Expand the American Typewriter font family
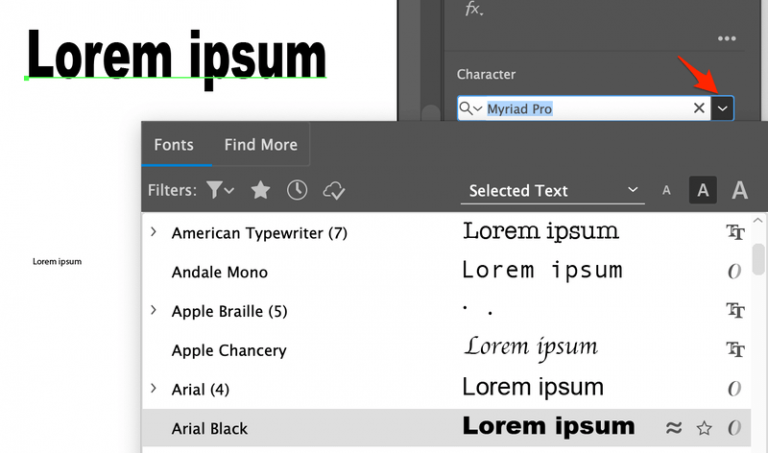The height and width of the screenshot is (453, 768). point(153,232)
